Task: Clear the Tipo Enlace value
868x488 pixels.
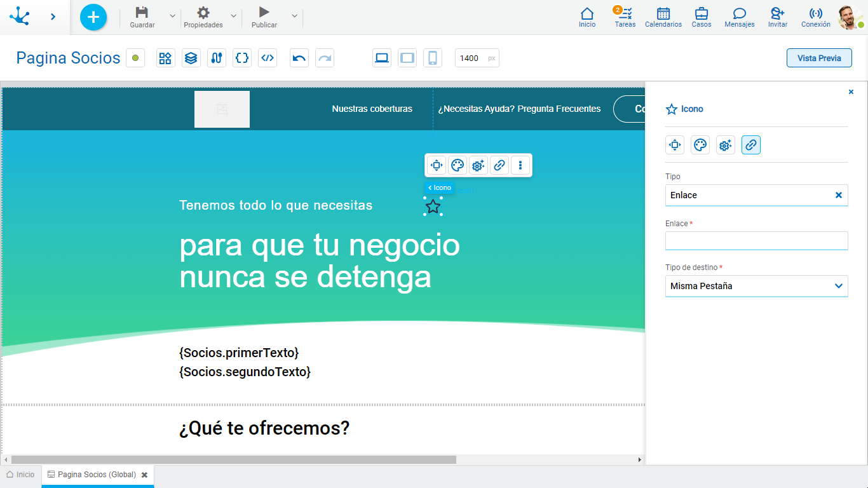Action: pyautogui.click(x=839, y=195)
